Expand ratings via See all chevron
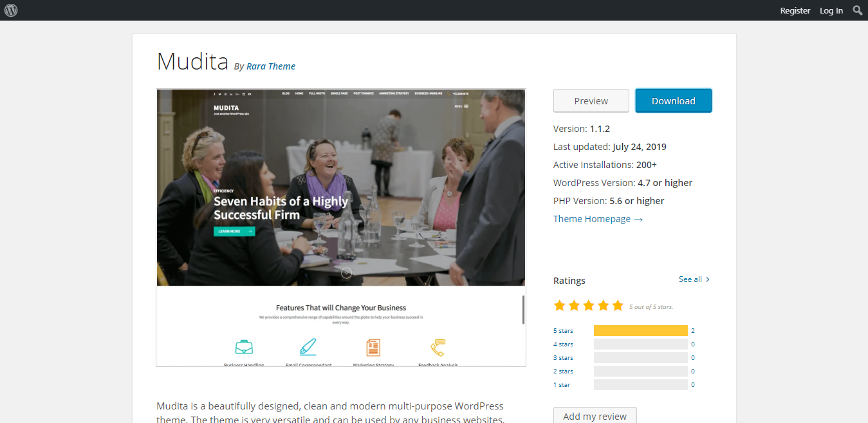 [x=708, y=279]
